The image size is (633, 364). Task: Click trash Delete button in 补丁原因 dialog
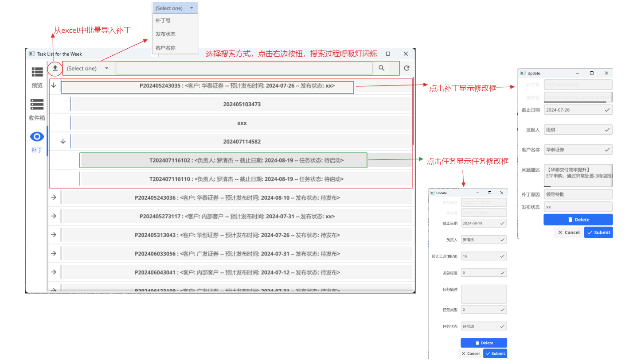[578, 220]
